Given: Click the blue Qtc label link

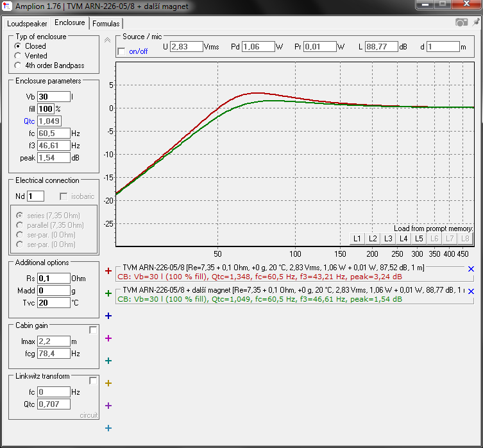Looking at the screenshot, I should (x=30, y=121).
